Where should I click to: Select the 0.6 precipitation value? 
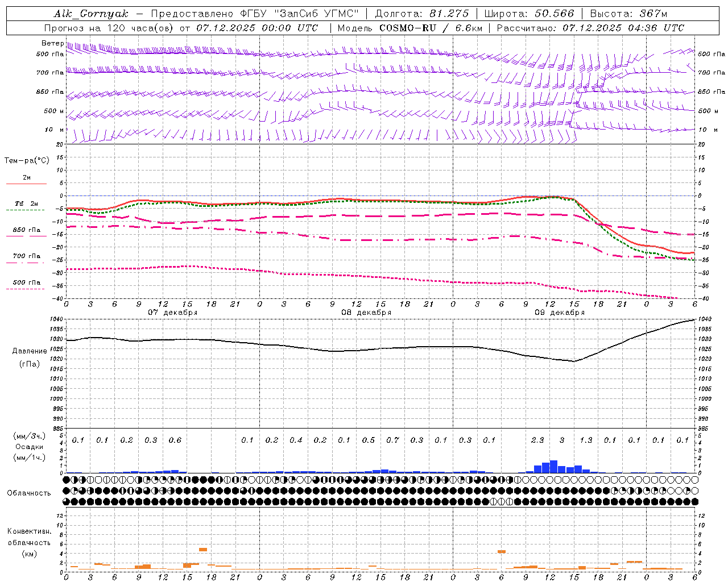tap(175, 440)
